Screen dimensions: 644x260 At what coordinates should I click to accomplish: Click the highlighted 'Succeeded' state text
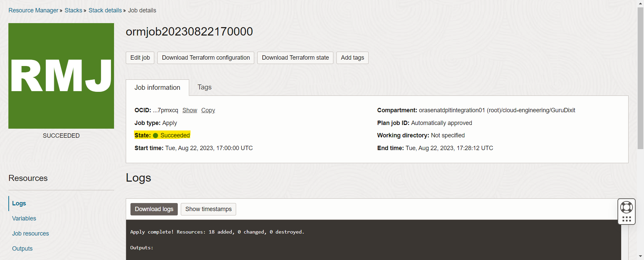[175, 135]
